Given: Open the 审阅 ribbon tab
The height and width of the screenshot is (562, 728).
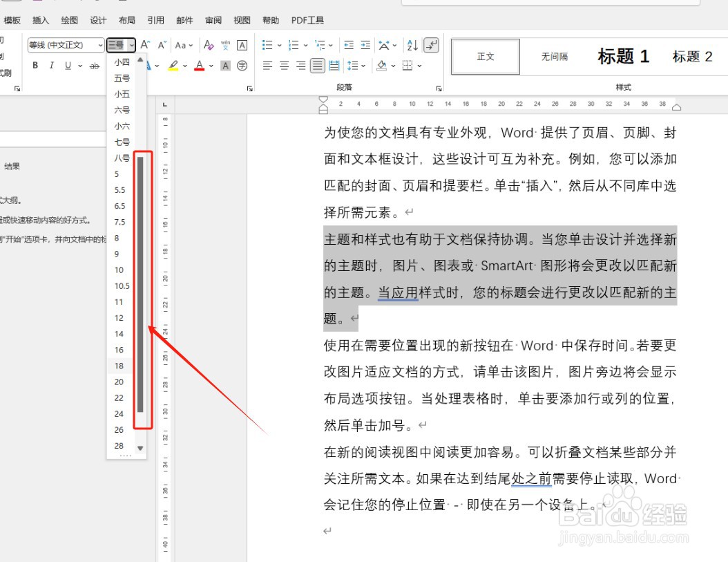Looking at the screenshot, I should tap(213, 20).
